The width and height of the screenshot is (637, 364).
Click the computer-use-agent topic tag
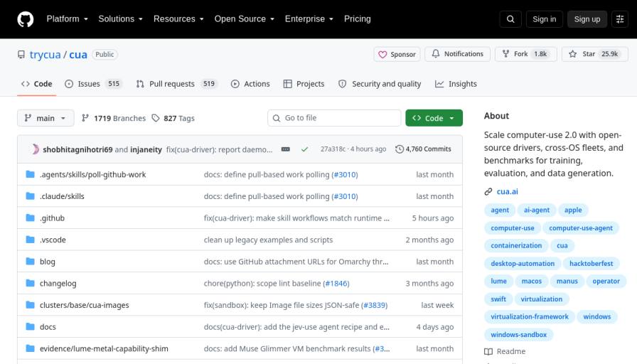point(581,228)
